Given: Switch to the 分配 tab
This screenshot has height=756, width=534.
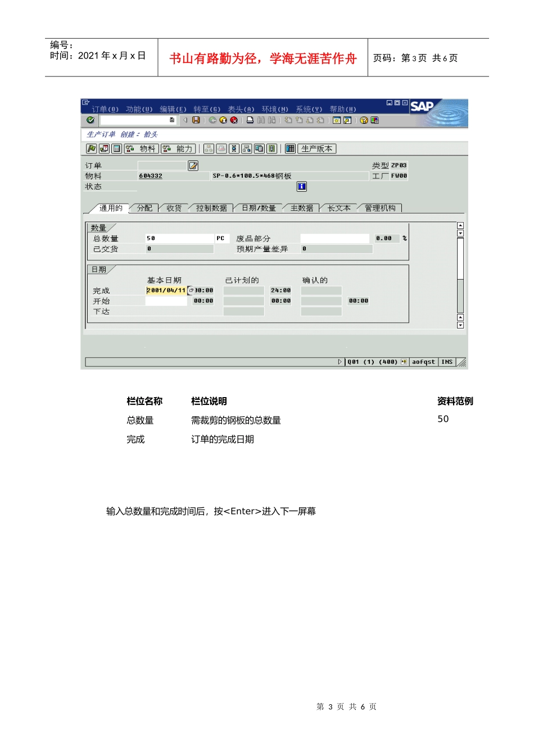Looking at the screenshot, I should pyautogui.click(x=144, y=208).
